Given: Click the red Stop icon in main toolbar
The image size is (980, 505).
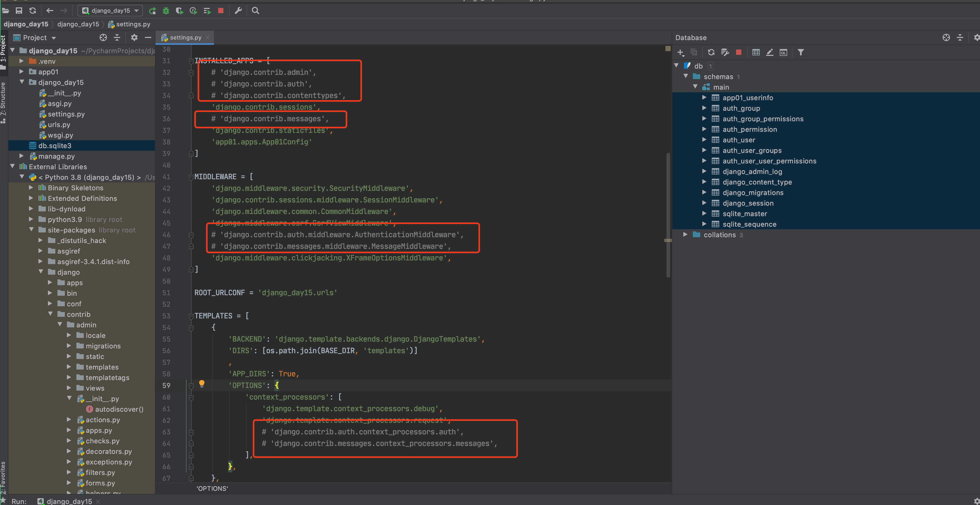Looking at the screenshot, I should pyautogui.click(x=221, y=11).
